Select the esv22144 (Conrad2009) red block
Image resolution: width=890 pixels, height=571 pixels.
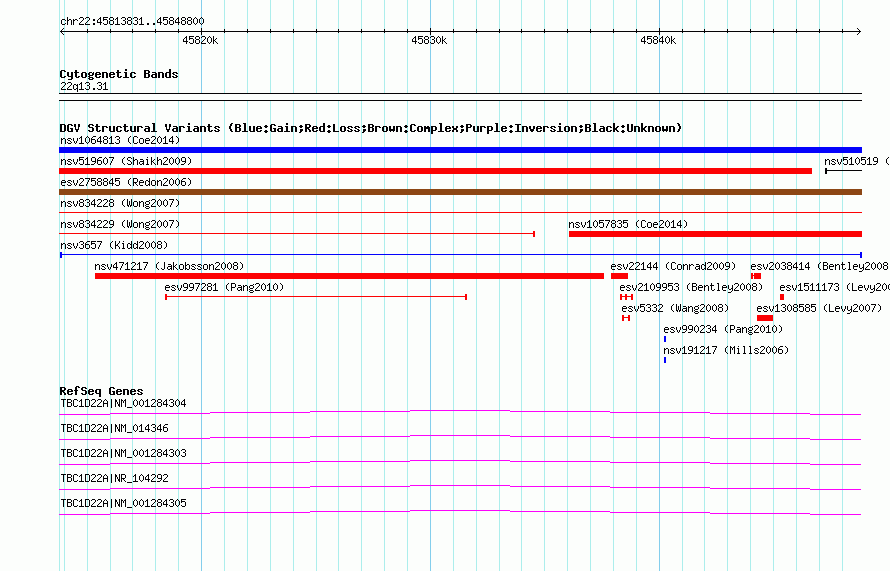(619, 276)
